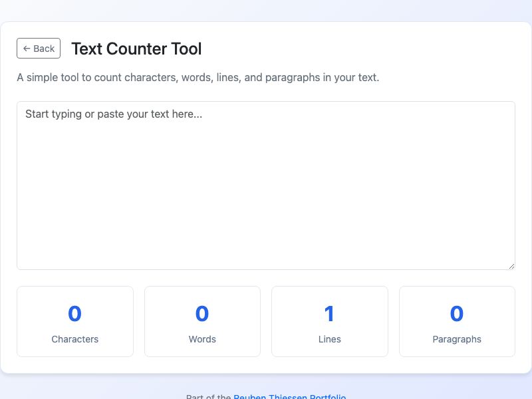
Task: Click the Words count value showing 0
Action: pyautogui.click(x=202, y=313)
